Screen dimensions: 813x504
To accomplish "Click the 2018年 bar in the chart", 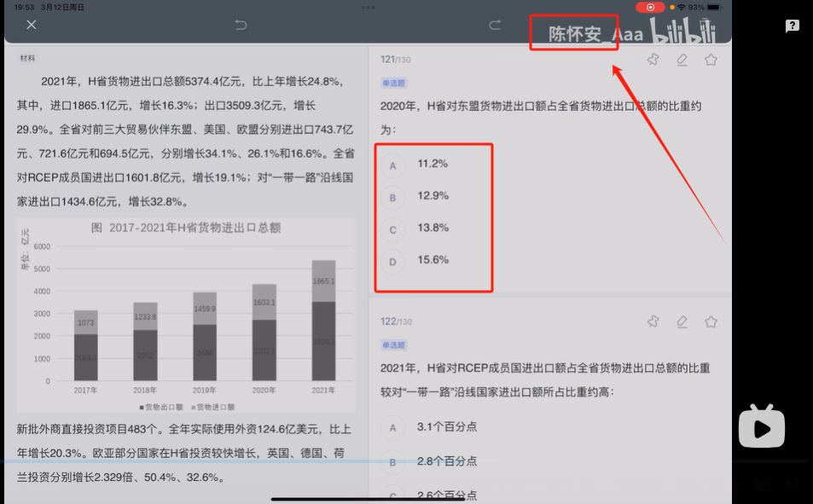I will pos(145,342).
